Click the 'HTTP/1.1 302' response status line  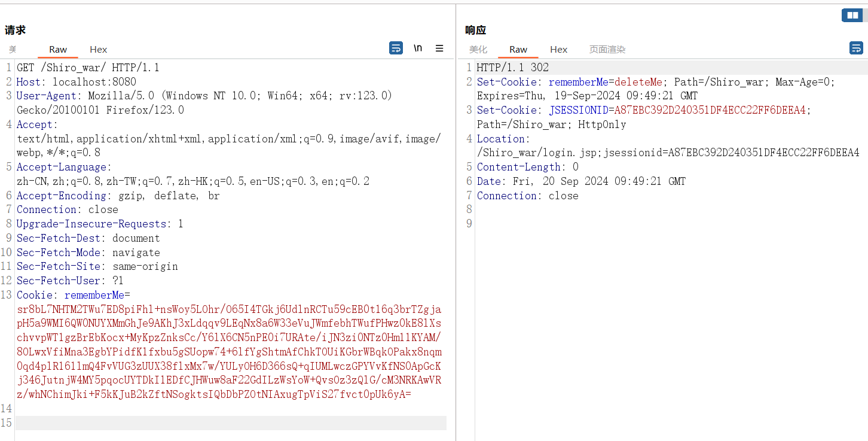513,68
